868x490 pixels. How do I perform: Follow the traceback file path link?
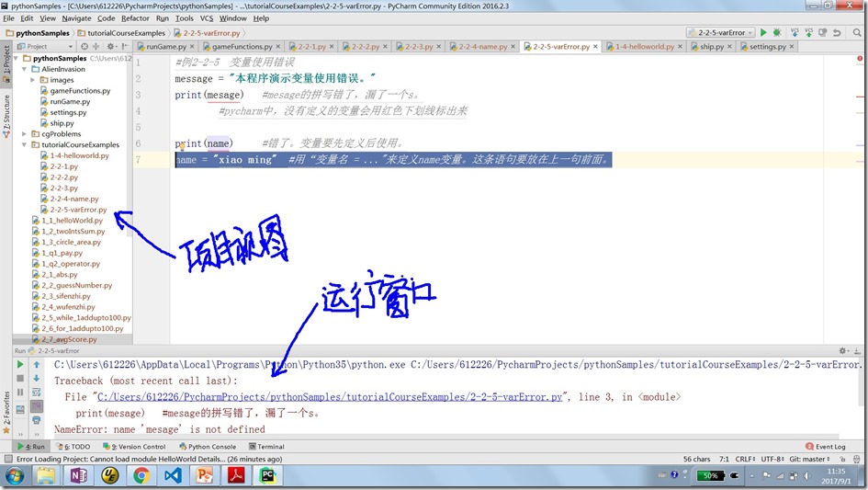click(330, 397)
